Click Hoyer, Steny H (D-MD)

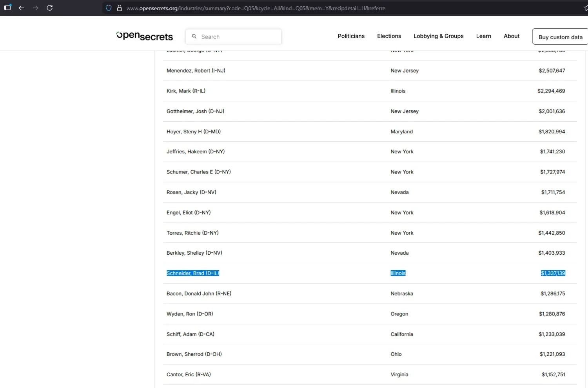194,132
